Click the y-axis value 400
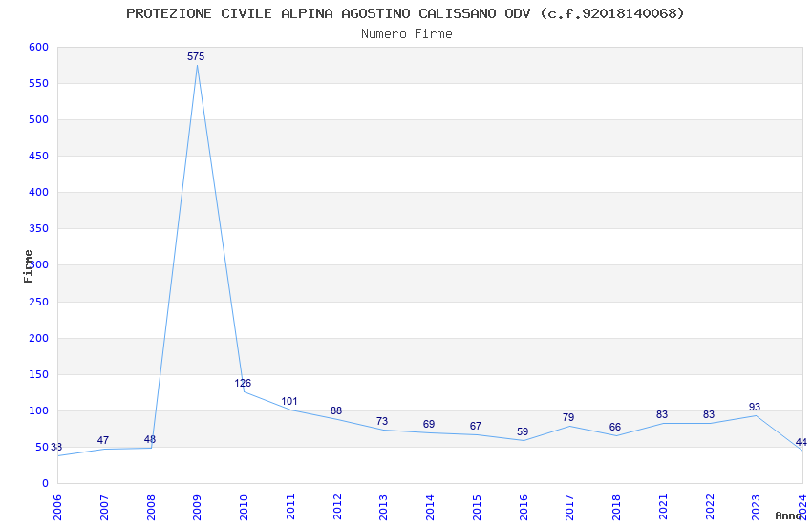This screenshot has width=812, height=525. coord(39,192)
